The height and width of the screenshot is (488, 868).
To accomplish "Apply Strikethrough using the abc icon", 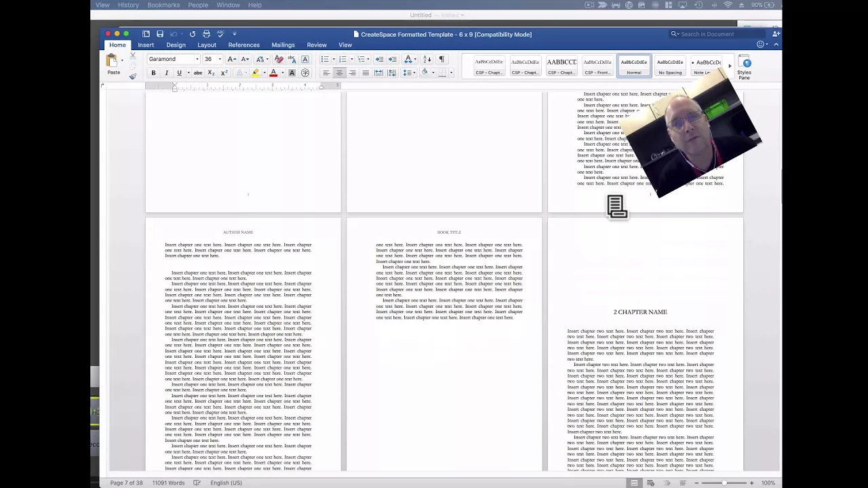I will point(197,73).
